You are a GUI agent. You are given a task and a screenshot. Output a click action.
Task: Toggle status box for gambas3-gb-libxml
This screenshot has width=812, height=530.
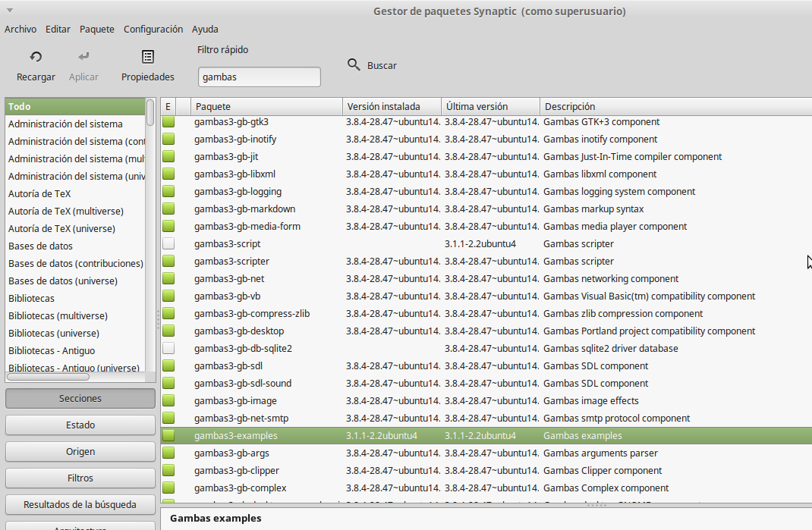click(x=168, y=174)
